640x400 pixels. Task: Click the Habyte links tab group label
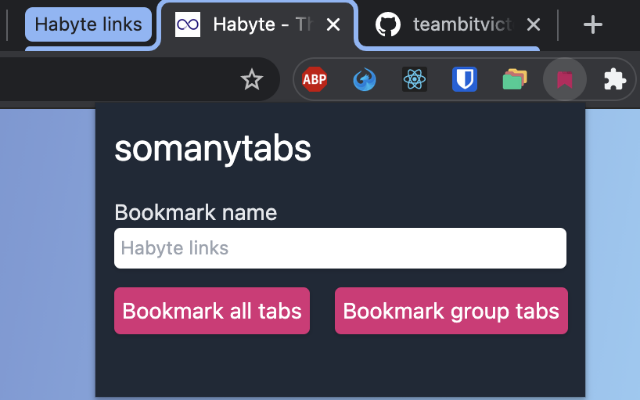point(89,24)
